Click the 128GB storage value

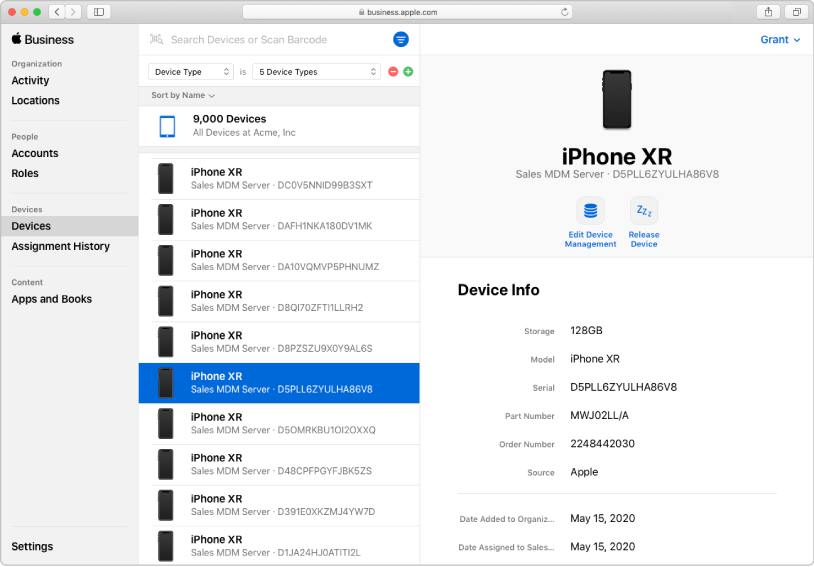[586, 331]
